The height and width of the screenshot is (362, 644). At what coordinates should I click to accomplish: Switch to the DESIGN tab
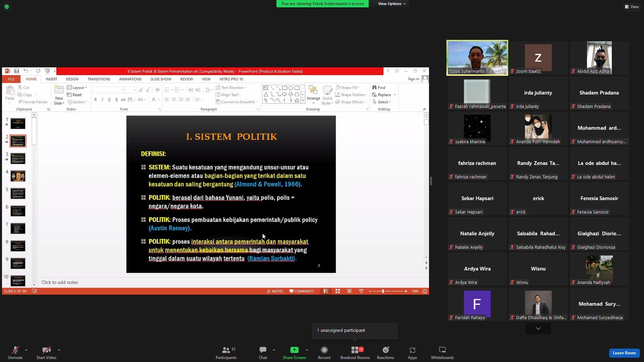[x=72, y=79]
